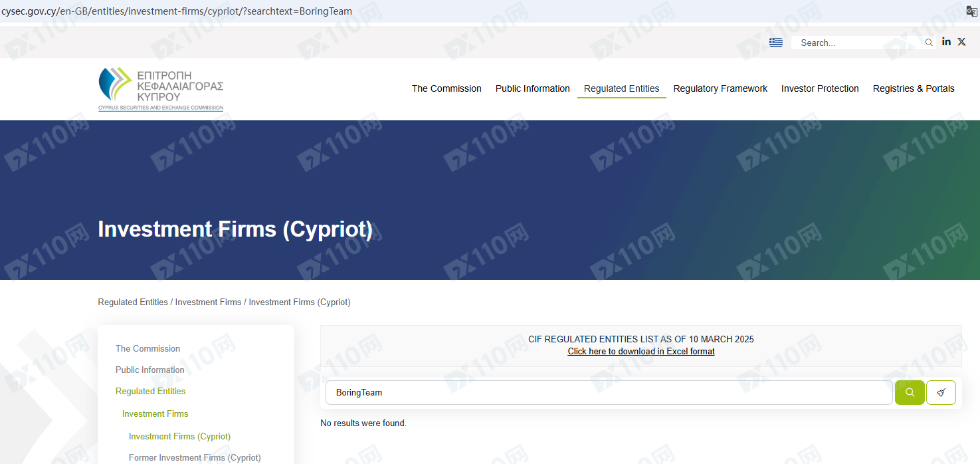Open Registries & Portals menu
The width and height of the screenshot is (980, 464).
tap(914, 88)
